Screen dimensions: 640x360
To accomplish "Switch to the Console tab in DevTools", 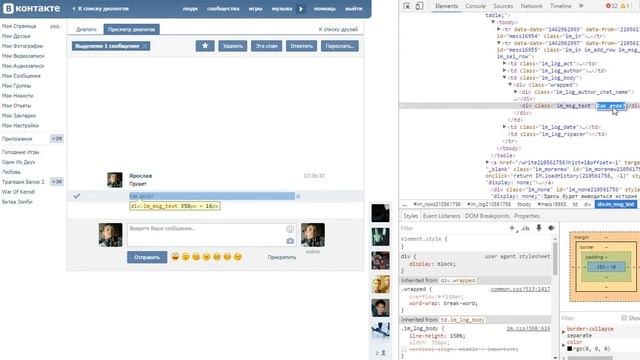I will click(476, 6).
